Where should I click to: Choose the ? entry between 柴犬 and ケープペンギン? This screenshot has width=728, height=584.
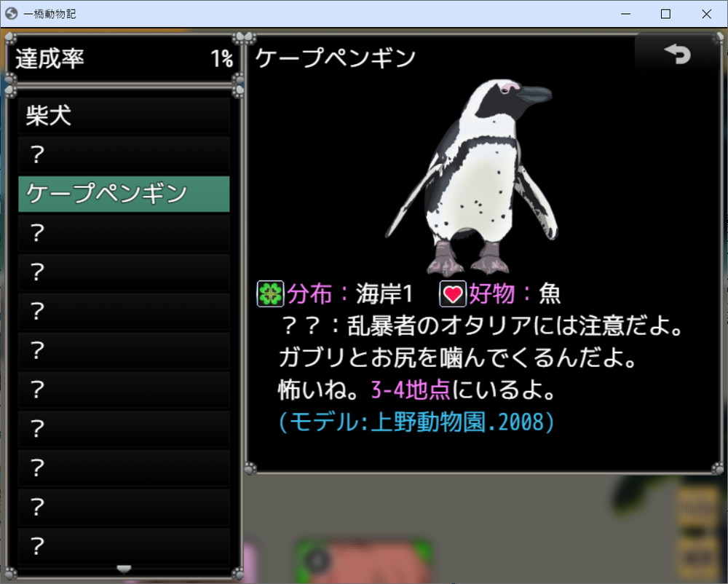124,154
